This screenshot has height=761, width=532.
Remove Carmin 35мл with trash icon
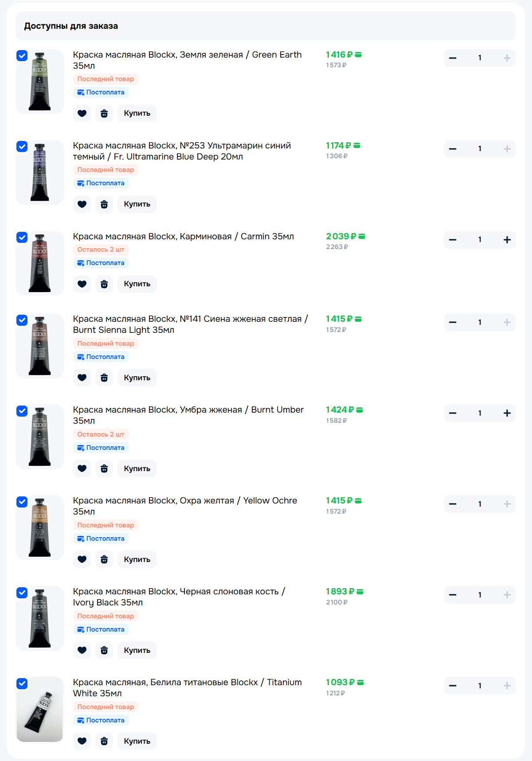coord(104,284)
